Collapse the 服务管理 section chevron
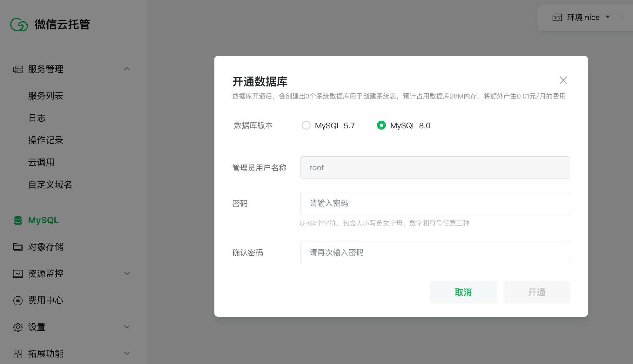 tap(127, 69)
